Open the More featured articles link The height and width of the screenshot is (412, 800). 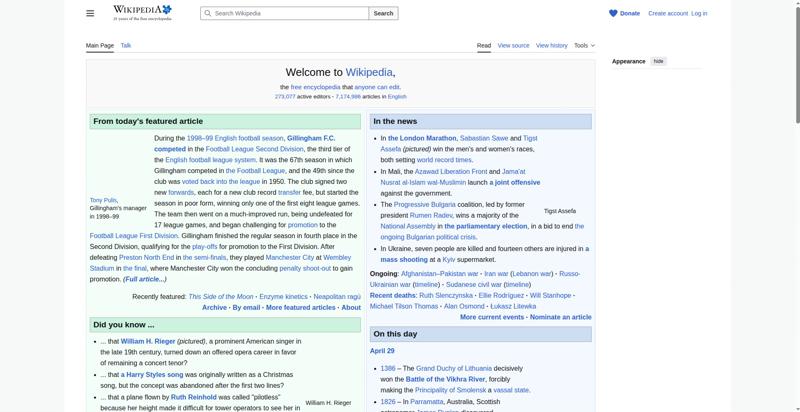300,307
